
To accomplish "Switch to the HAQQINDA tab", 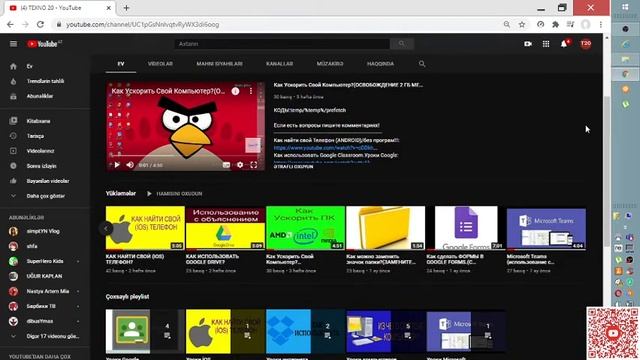I will tap(380, 64).
